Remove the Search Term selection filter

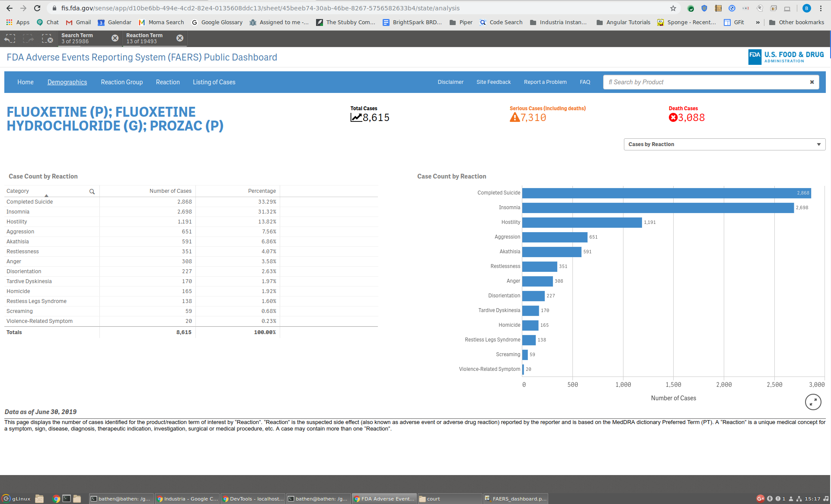(115, 38)
